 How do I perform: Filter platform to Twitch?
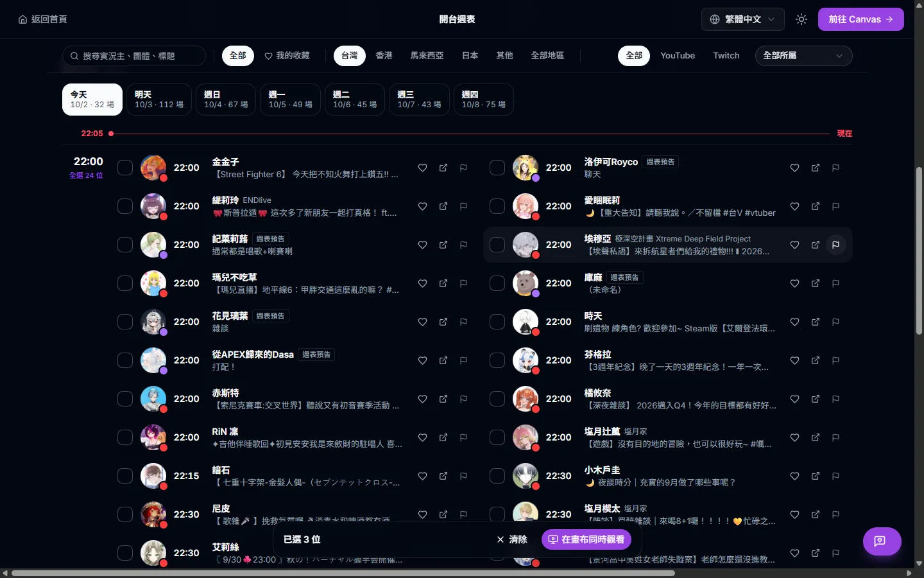[726, 56]
